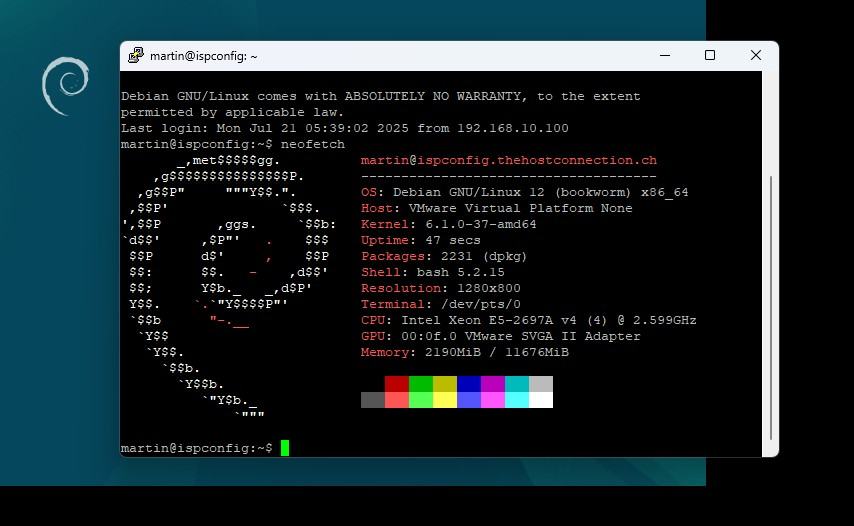The height and width of the screenshot is (526, 854).
Task: Click the CPU line 'Intel Xeon E5-2697A v4'
Action: [489, 320]
